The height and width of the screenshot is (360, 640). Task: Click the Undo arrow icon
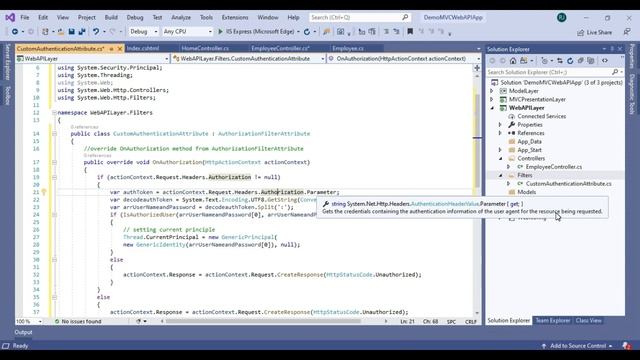(x=96, y=31)
